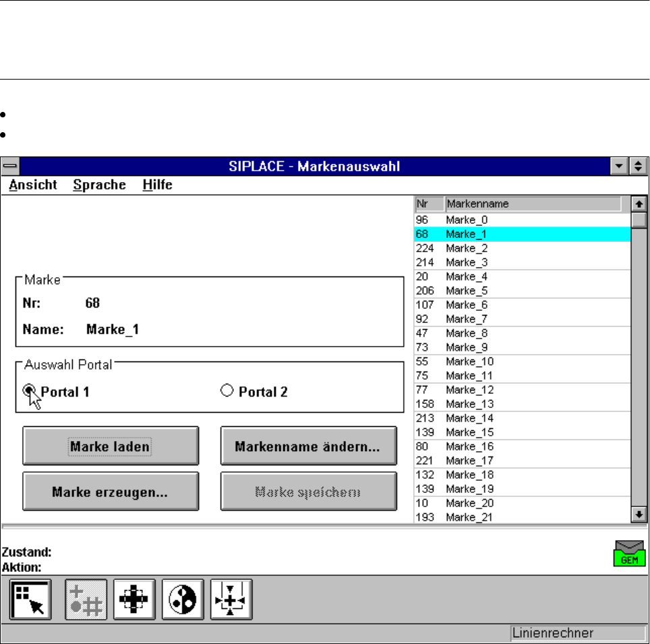650x644 pixels.
Task: Click the mark list scroll up arrow
Action: 639,204
